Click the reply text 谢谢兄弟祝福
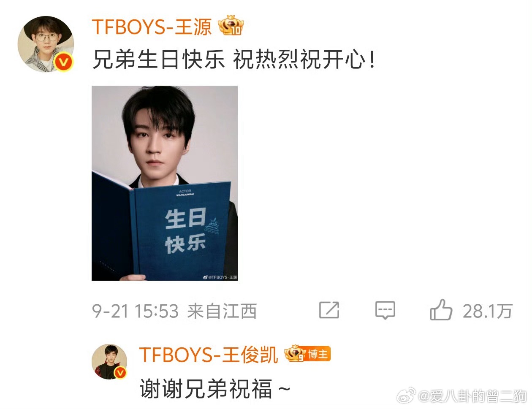The image size is (532, 409). click(x=206, y=389)
